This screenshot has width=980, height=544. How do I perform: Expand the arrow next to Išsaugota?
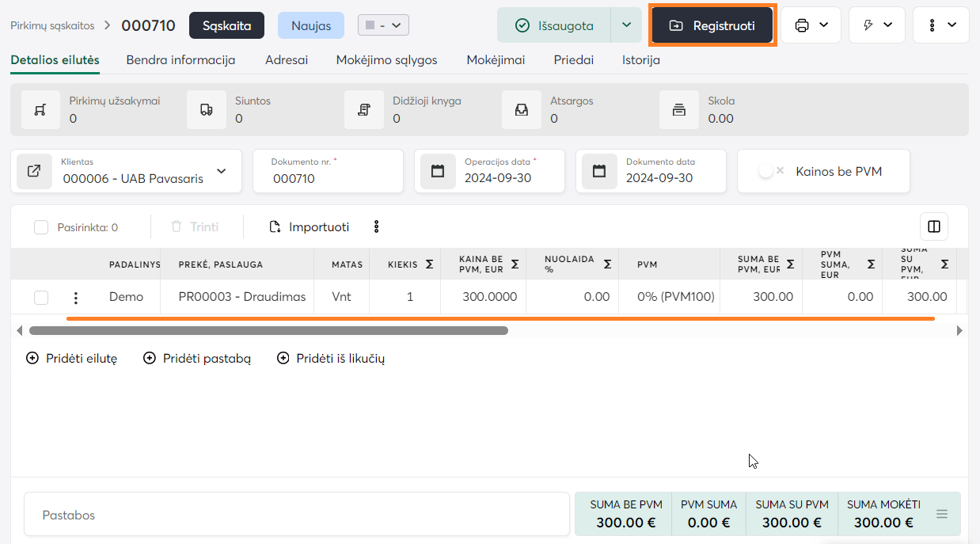tap(626, 25)
